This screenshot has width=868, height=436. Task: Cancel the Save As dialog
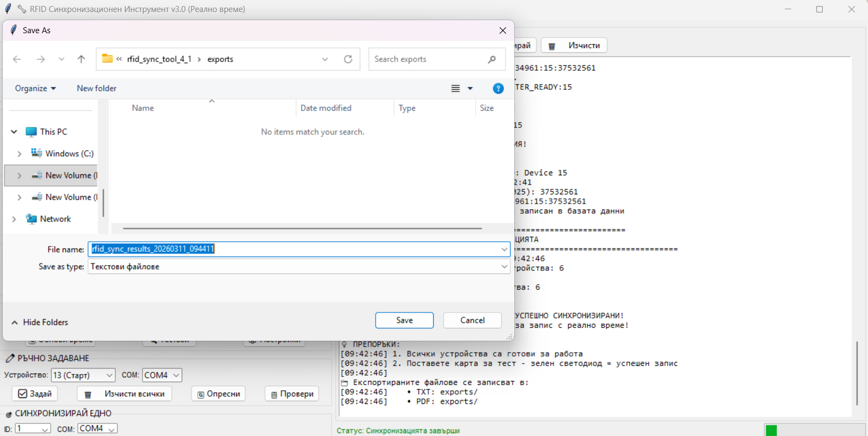click(x=472, y=320)
